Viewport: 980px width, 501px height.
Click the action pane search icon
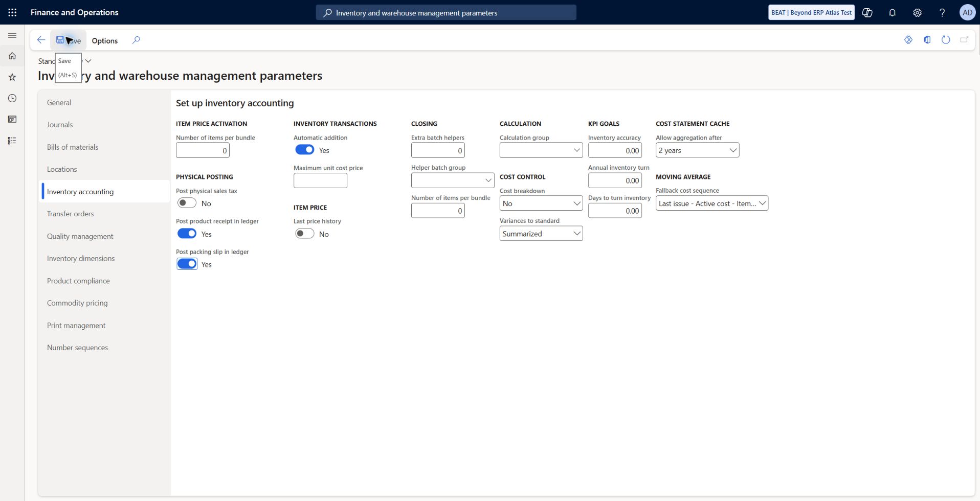tap(136, 40)
